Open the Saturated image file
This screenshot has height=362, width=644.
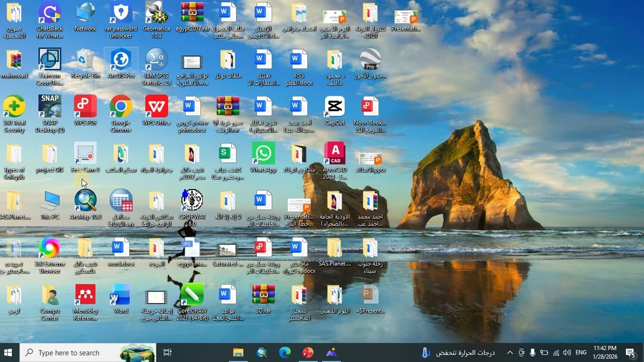click(228, 252)
